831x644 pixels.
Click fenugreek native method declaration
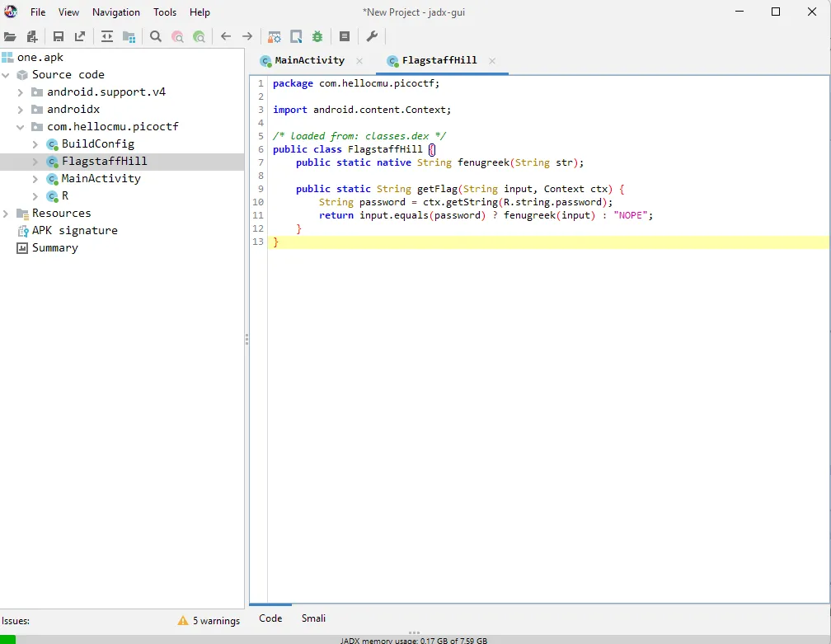point(483,162)
